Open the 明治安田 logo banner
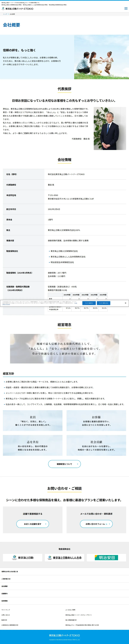Image resolution: width=129 pixels, height=644 pixels. coord(107,558)
